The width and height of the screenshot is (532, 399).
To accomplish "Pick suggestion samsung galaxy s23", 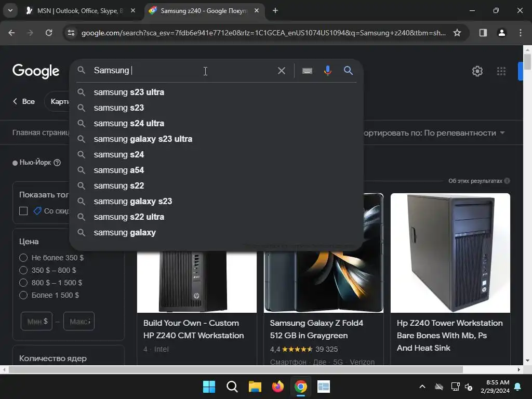I will pos(216,202).
